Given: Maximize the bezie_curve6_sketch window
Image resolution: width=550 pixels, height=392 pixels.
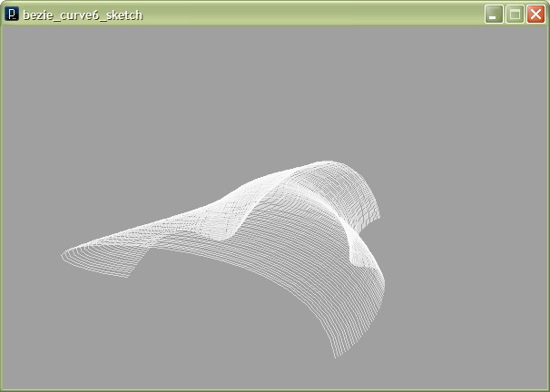Looking at the screenshot, I should (x=515, y=15).
